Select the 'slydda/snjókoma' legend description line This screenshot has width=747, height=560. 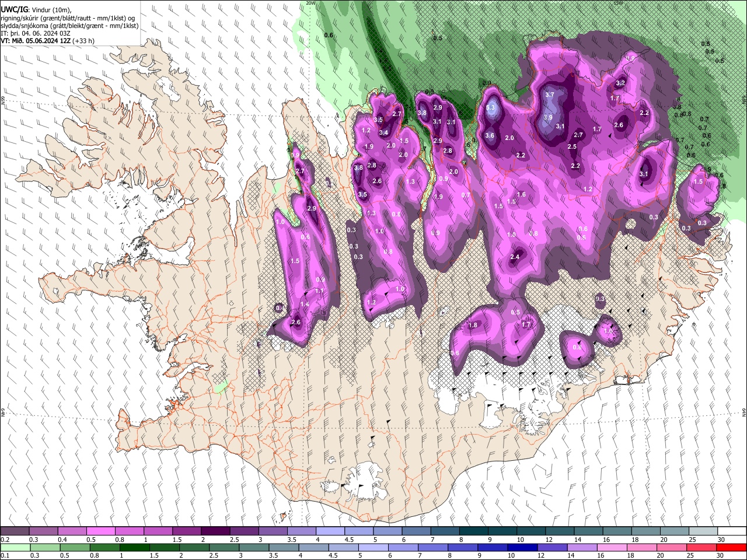[69, 26]
